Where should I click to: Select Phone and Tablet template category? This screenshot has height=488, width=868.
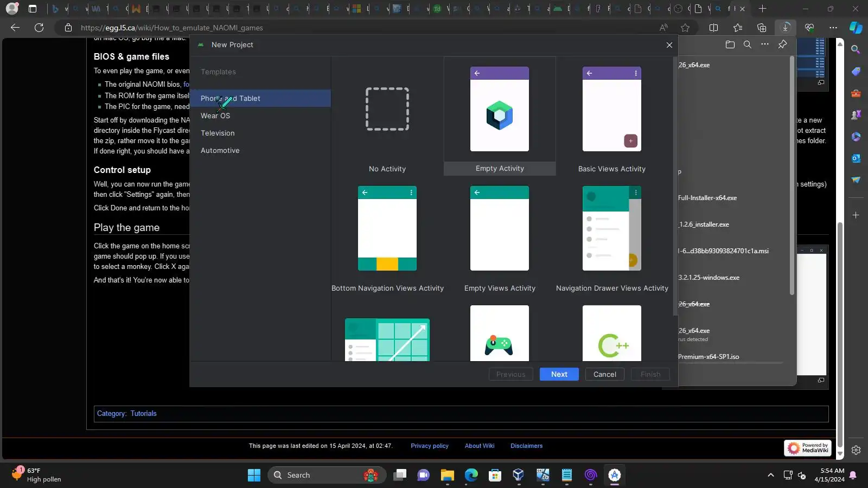coord(260,98)
